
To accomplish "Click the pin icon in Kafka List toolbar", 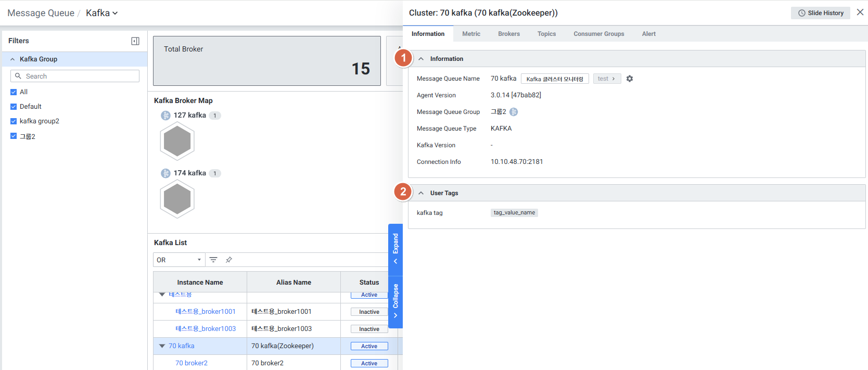I will point(228,260).
